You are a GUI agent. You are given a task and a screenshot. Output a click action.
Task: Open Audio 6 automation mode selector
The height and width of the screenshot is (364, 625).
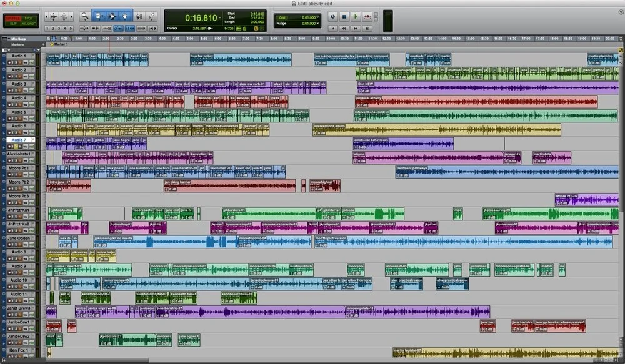(x=31, y=132)
